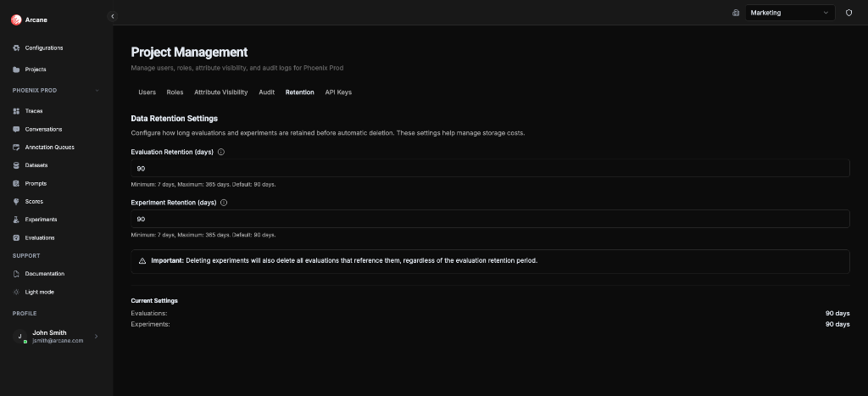Viewport: 868px width, 396px height.
Task: Focus the Evaluation Retention days field
Action: [x=490, y=169]
